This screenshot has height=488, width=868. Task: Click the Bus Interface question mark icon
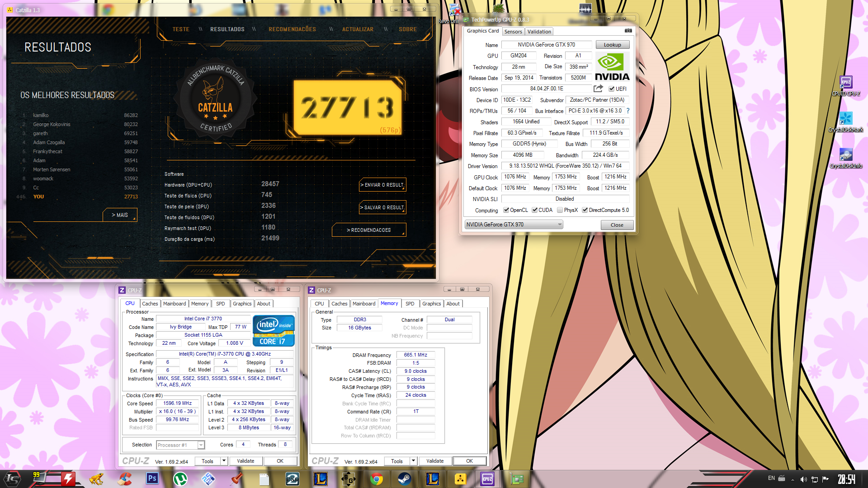pyautogui.click(x=627, y=111)
